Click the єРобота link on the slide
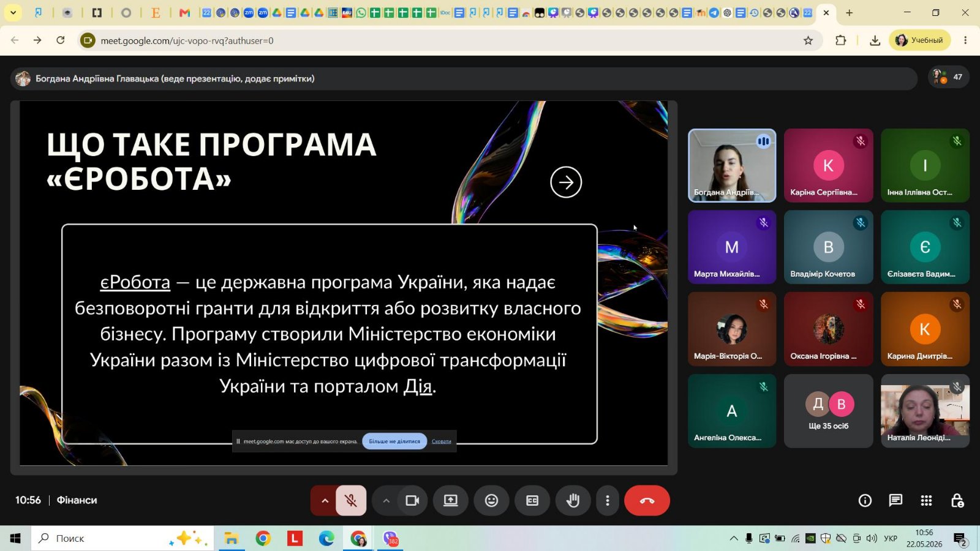 click(x=135, y=282)
